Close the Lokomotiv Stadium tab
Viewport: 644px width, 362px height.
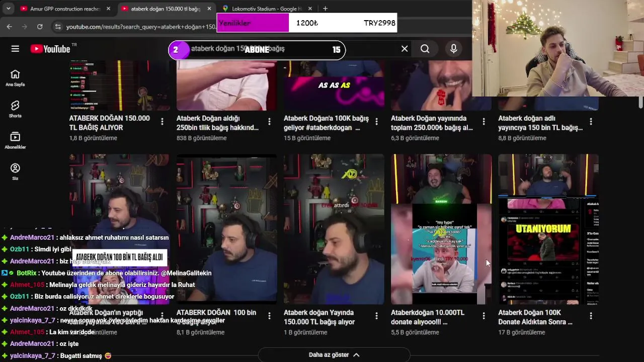[310, 9]
